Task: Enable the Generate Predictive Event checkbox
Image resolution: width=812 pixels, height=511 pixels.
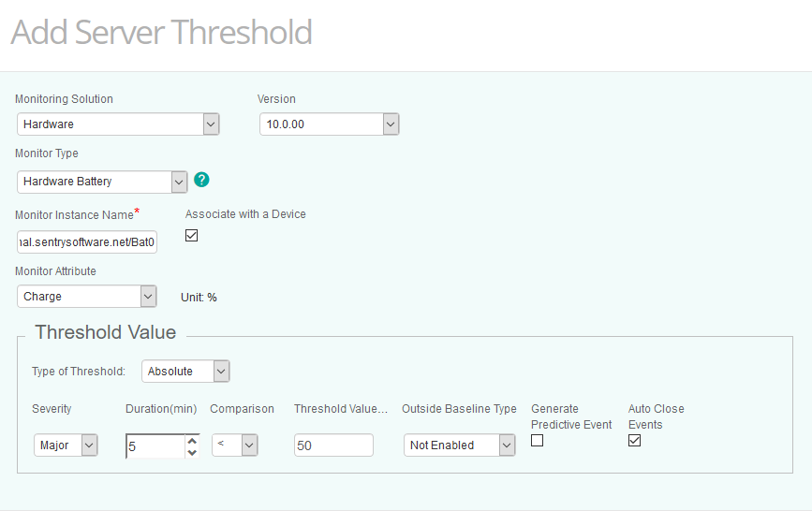Action: coord(538,441)
